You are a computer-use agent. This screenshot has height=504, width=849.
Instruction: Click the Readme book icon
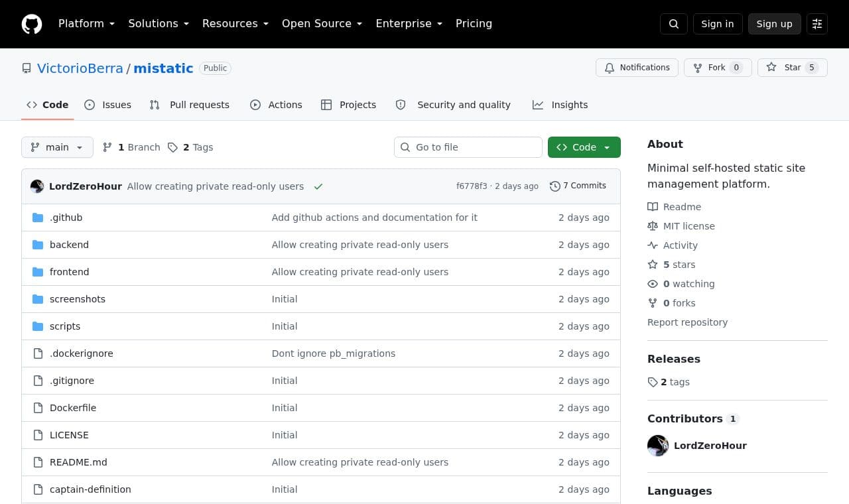click(x=653, y=207)
